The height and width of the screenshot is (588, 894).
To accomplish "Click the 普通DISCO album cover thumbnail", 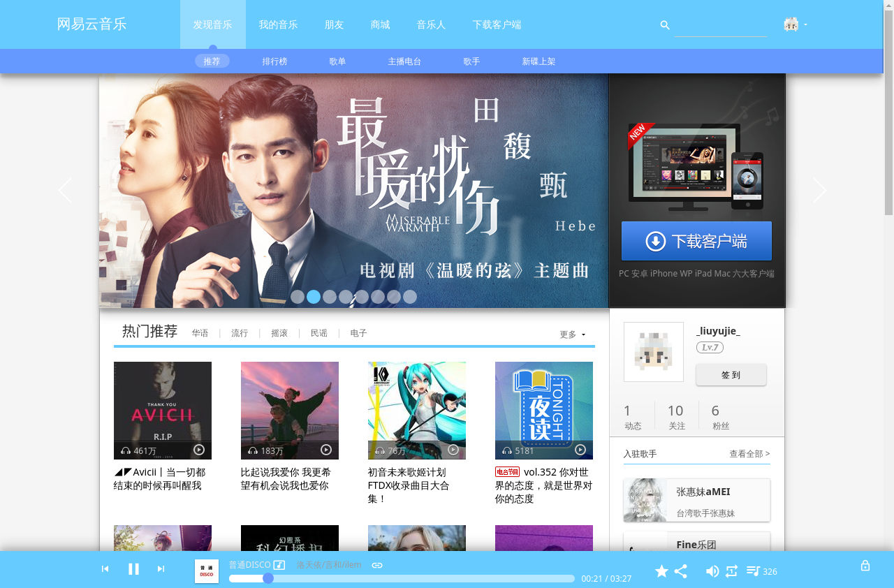I will click(x=207, y=571).
